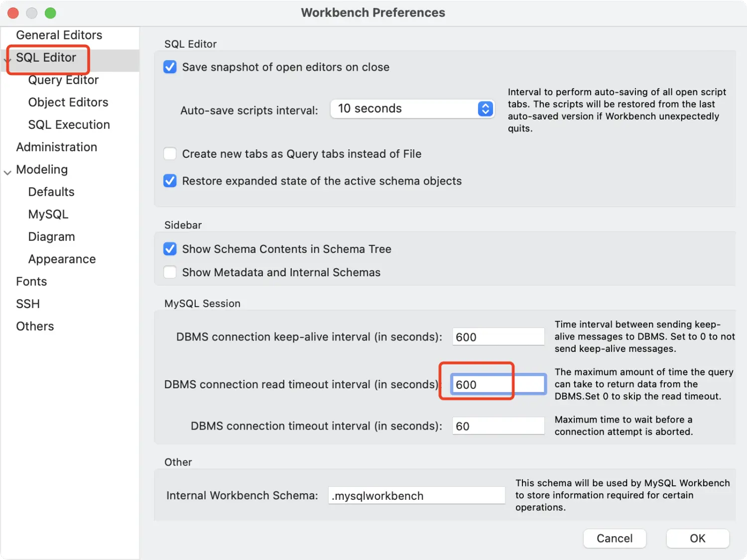
Task: Collapse the Modeling tree section
Action: tap(7, 172)
